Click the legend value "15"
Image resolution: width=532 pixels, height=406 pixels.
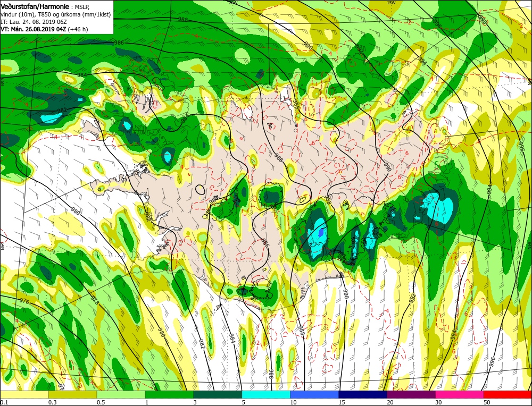[x=342, y=402]
